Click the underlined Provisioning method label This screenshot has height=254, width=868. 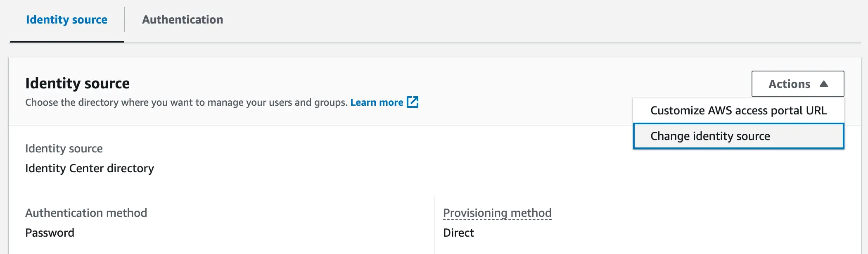click(497, 213)
